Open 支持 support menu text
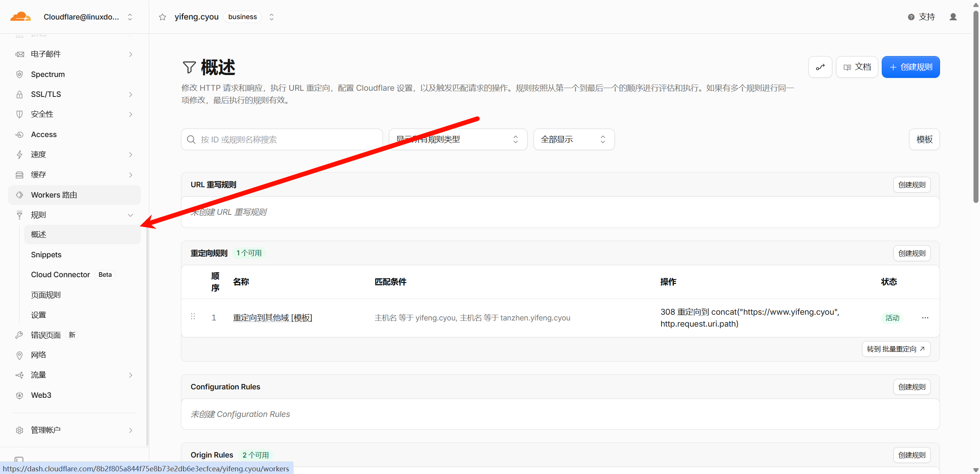The image size is (980, 474). pyautogui.click(x=927, y=17)
